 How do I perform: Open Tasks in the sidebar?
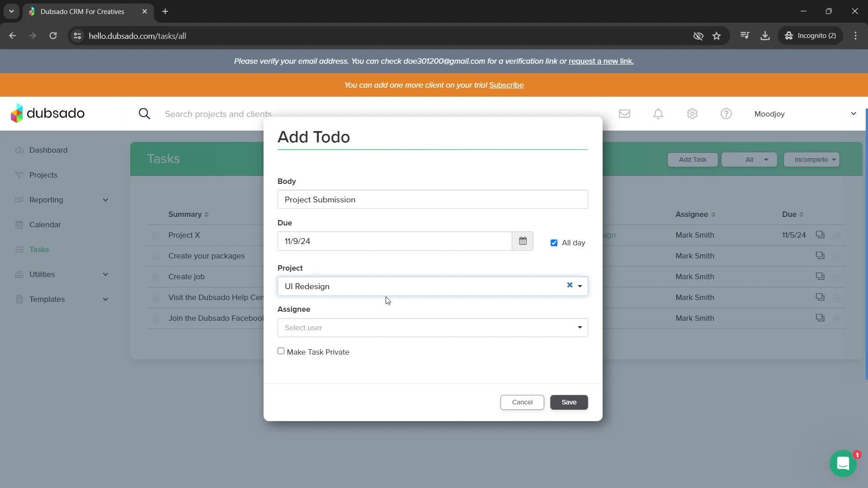click(39, 249)
